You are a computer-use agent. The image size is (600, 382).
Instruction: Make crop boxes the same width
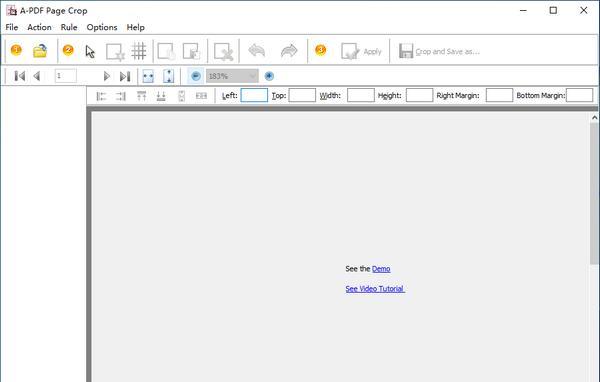click(201, 96)
